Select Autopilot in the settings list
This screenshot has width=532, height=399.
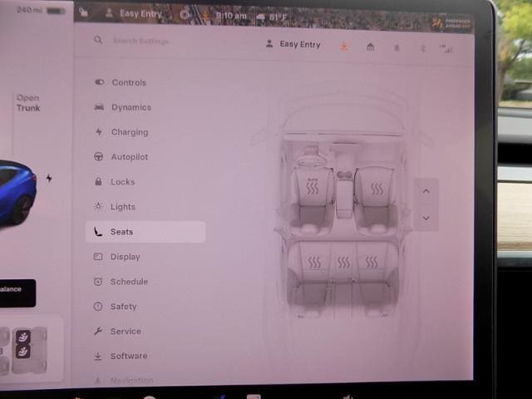(x=129, y=157)
